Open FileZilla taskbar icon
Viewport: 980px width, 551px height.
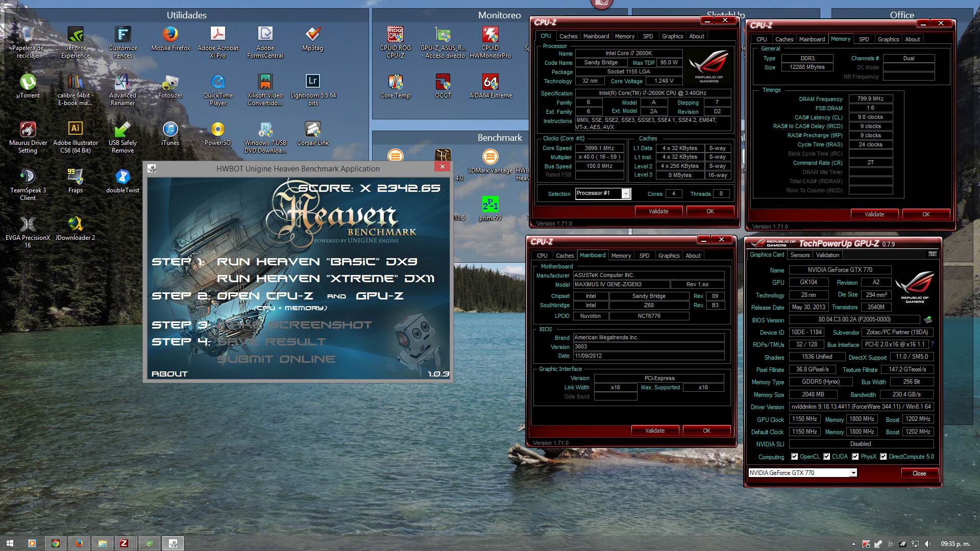124,543
